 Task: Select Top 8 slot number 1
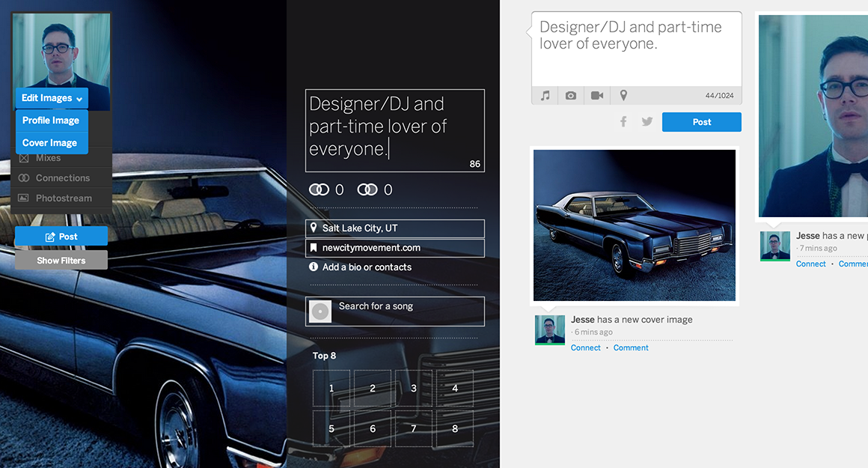pos(331,389)
